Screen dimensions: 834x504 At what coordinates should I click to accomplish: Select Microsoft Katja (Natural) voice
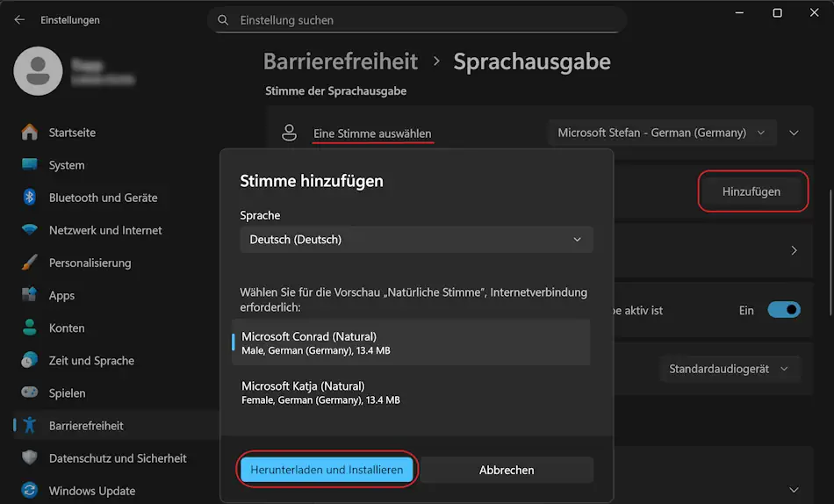click(411, 392)
